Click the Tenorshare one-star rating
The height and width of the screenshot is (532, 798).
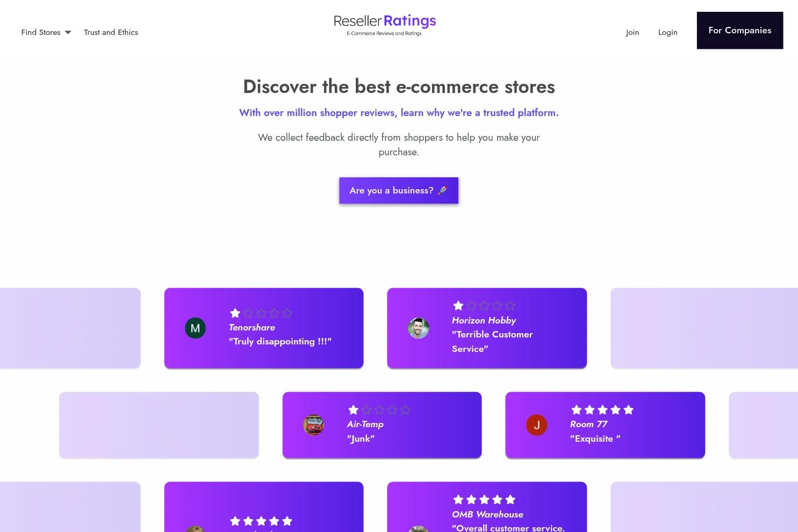[x=261, y=313]
